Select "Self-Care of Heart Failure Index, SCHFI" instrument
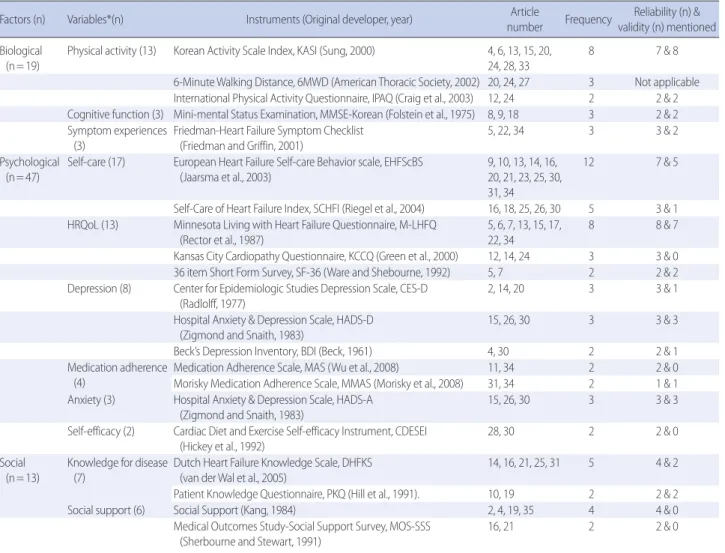 [299, 209]
